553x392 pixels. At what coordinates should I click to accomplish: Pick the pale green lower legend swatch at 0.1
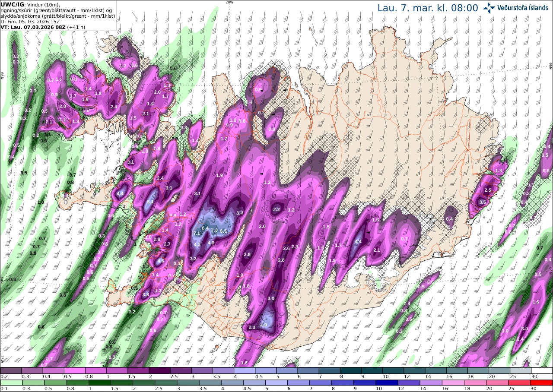pos(11,383)
